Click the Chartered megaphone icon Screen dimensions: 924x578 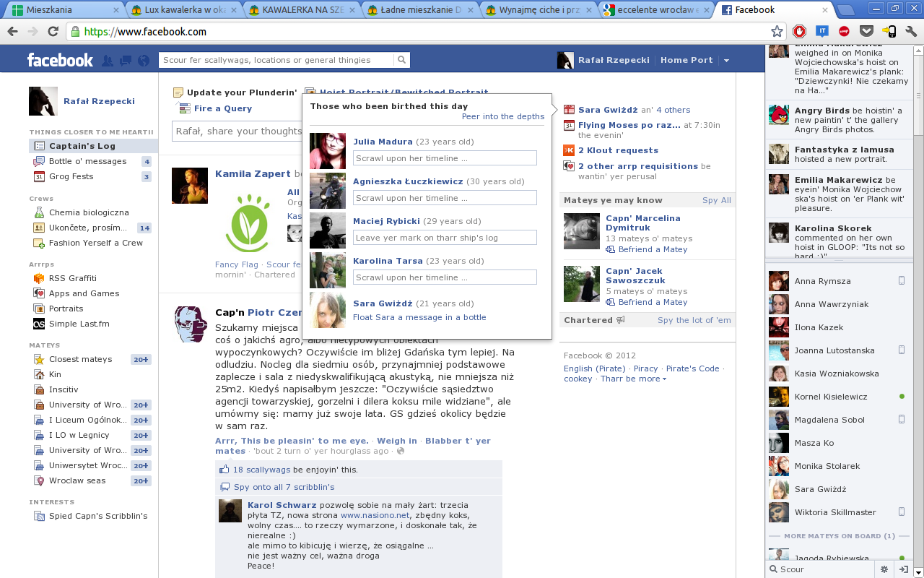tap(620, 320)
